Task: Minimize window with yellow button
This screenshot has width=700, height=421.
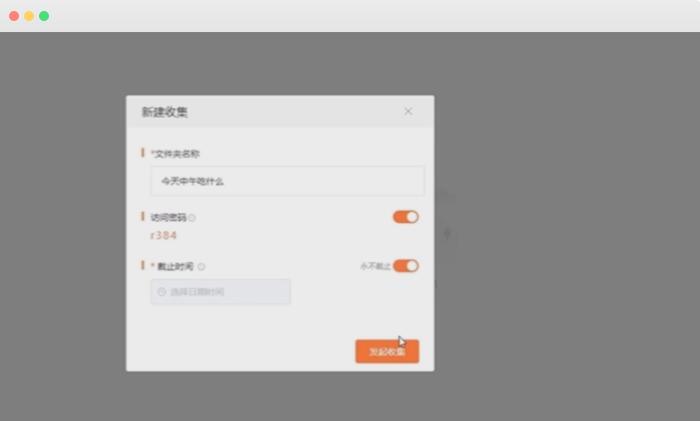Action: [29, 16]
